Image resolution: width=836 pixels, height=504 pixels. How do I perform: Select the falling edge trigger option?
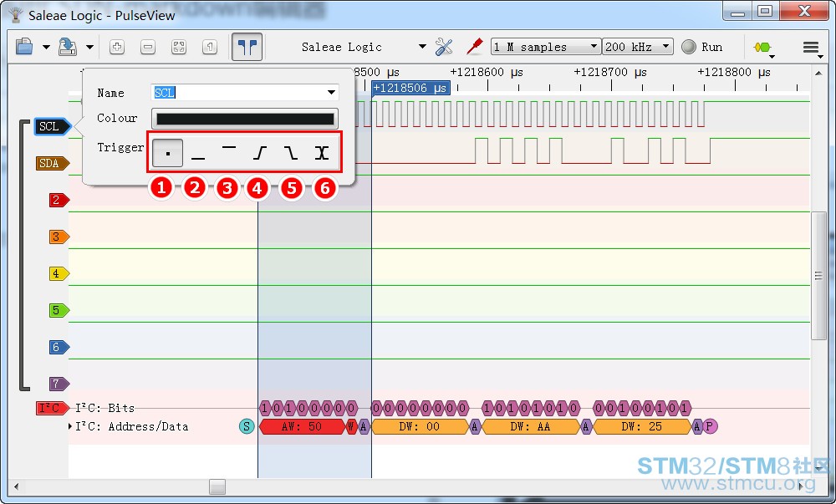(290, 154)
